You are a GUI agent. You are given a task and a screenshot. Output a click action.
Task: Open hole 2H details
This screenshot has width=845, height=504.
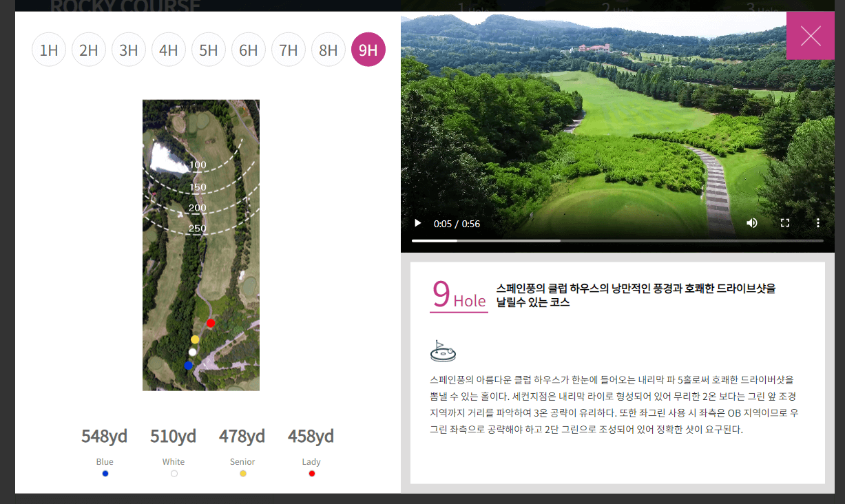point(89,49)
